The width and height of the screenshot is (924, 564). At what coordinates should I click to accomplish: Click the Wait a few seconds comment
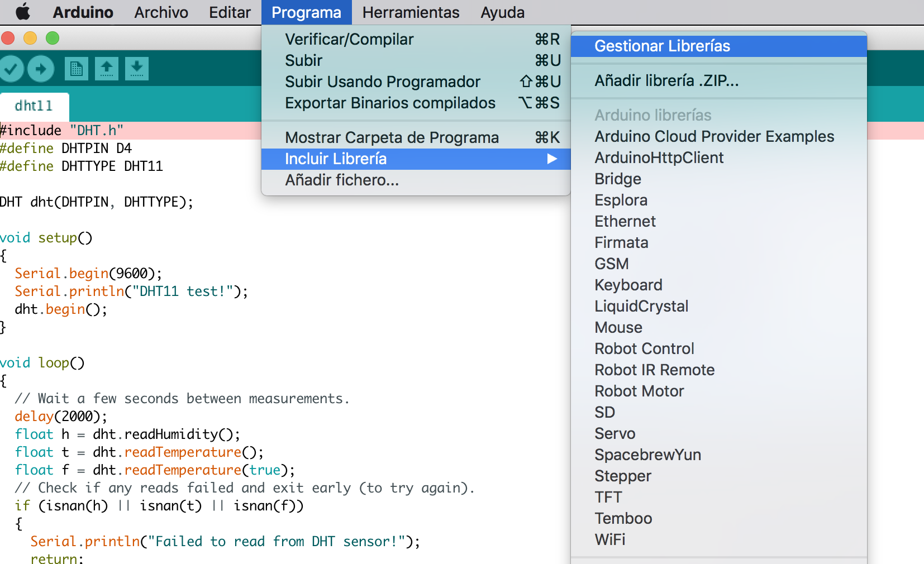coord(182,399)
